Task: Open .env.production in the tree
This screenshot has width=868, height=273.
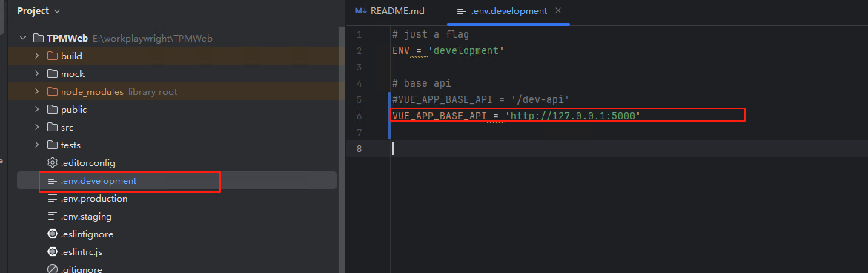Action: click(x=94, y=198)
